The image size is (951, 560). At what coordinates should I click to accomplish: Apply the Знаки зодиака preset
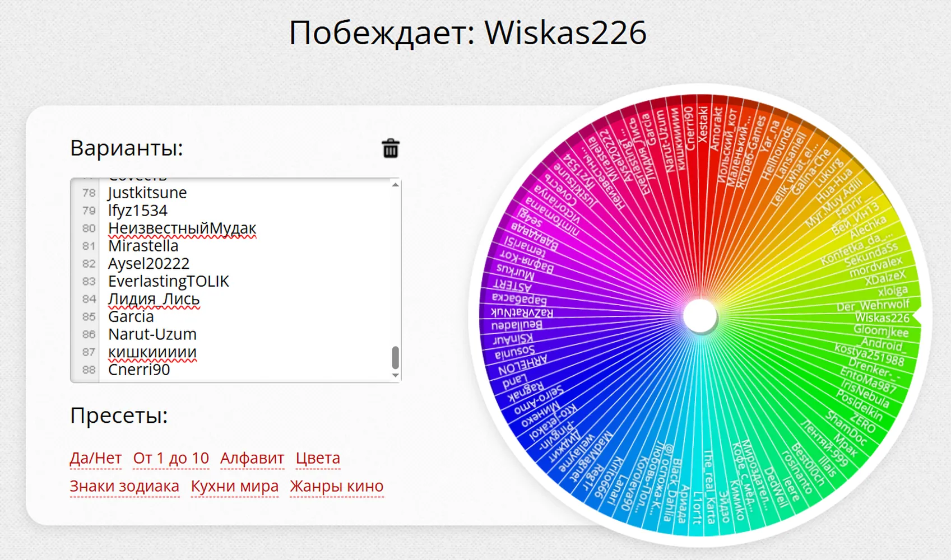[x=124, y=487]
